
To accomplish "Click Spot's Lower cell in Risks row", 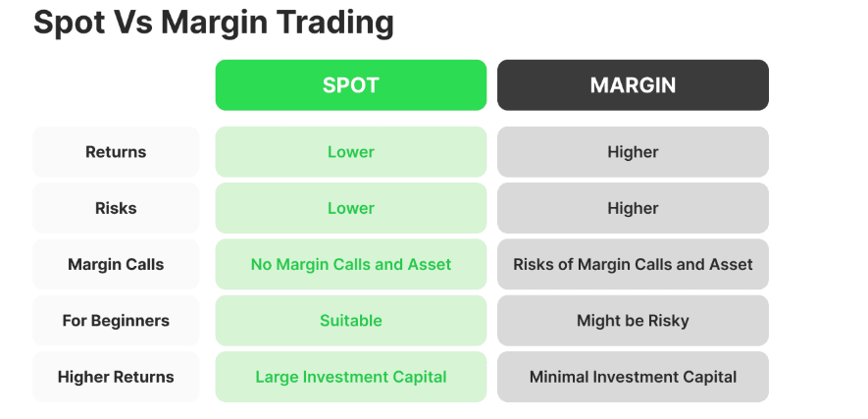I will pyautogui.click(x=350, y=208).
